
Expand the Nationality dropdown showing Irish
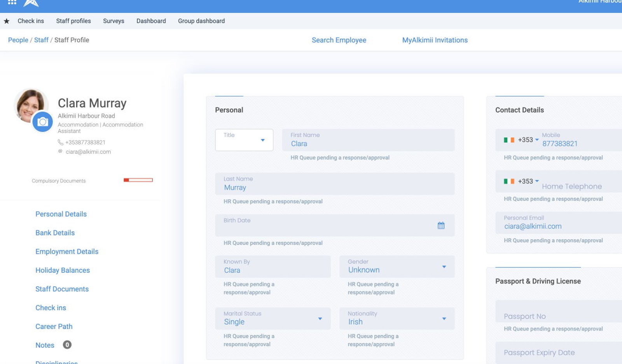pos(397,319)
